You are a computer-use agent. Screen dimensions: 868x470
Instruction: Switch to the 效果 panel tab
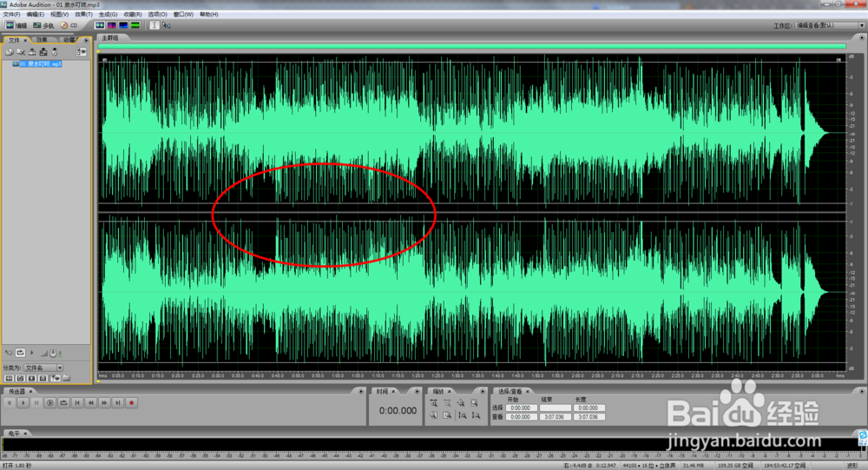tap(43, 40)
